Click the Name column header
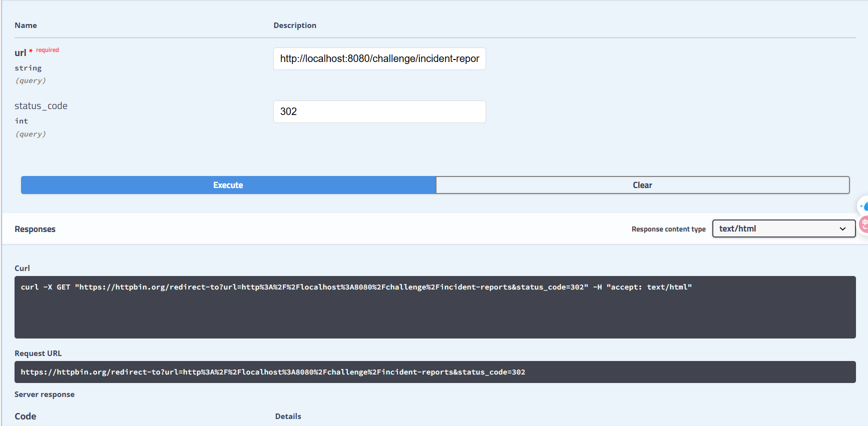The height and width of the screenshot is (426, 868). point(26,25)
